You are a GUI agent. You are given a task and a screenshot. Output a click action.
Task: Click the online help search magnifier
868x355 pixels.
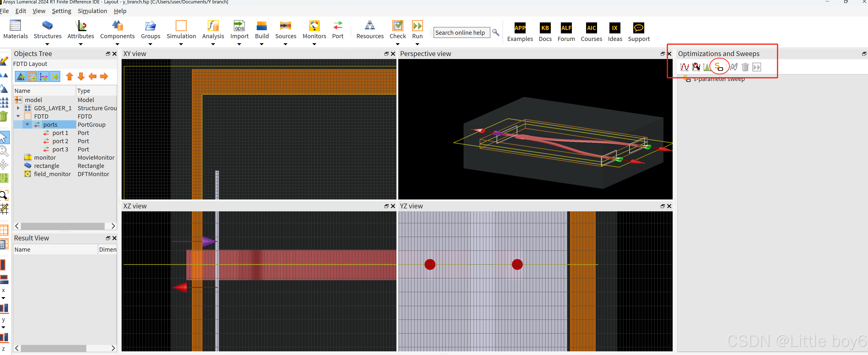coord(496,32)
